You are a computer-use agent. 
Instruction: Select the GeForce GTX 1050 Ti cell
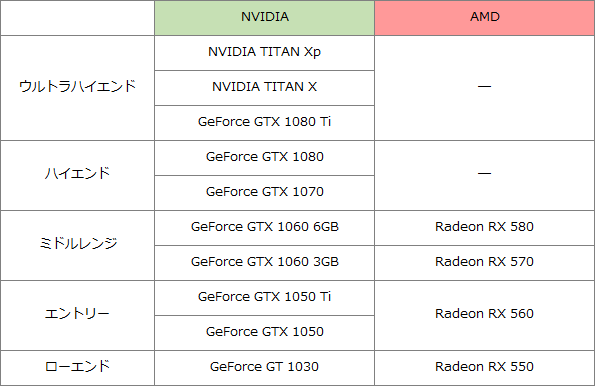point(264,298)
